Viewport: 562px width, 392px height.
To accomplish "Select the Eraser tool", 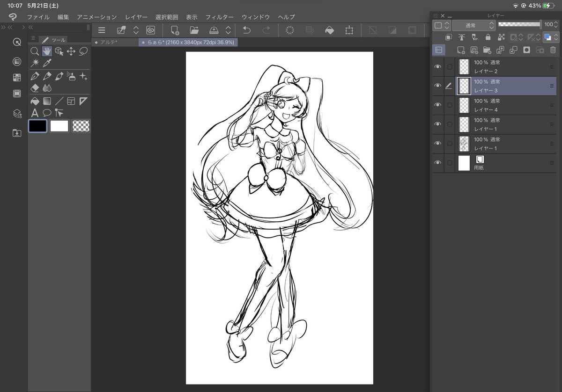I will click(35, 87).
